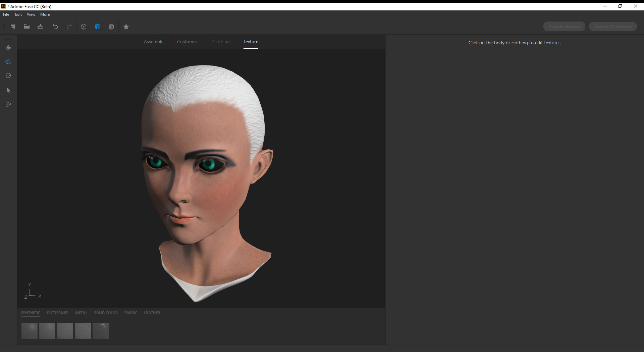Switch to the Customize tab
This screenshot has height=352, width=644.
188,42
